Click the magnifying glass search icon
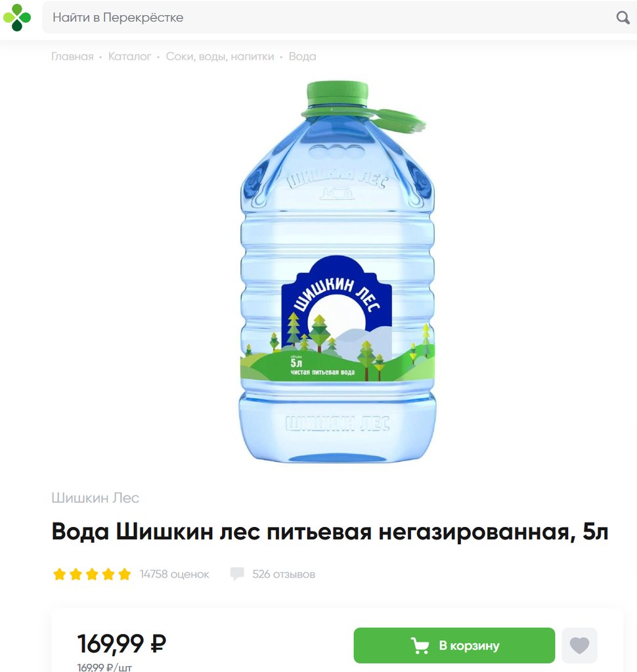 pyautogui.click(x=623, y=18)
